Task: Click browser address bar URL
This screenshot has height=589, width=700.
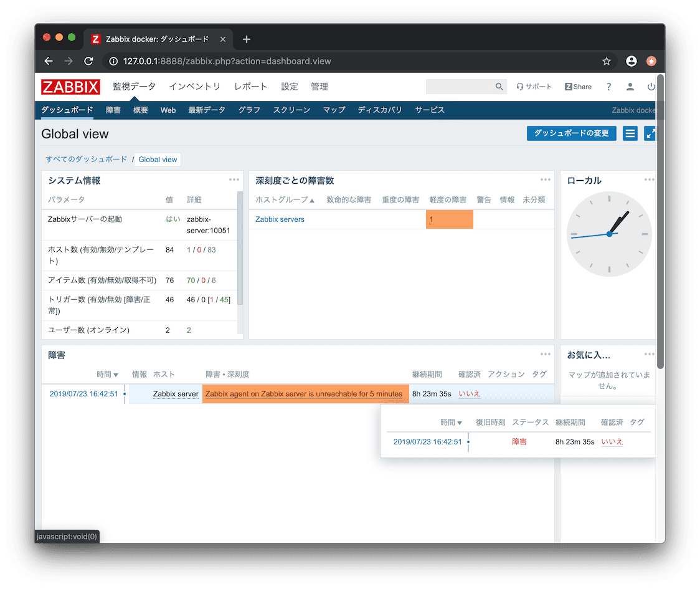Action: (227, 61)
